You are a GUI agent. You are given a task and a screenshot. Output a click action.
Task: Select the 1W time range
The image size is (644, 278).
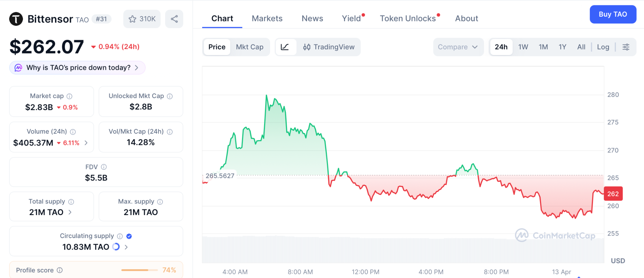pos(523,47)
